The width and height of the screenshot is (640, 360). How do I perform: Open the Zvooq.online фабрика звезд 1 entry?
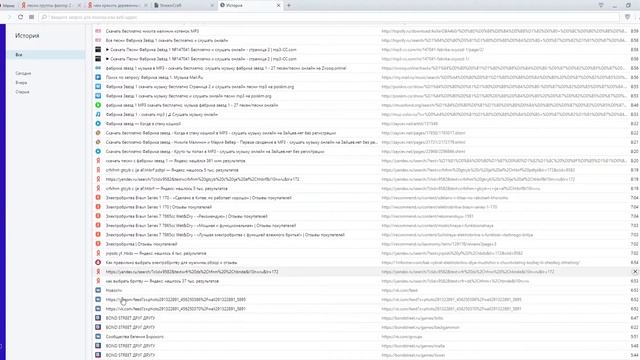tap(226, 68)
